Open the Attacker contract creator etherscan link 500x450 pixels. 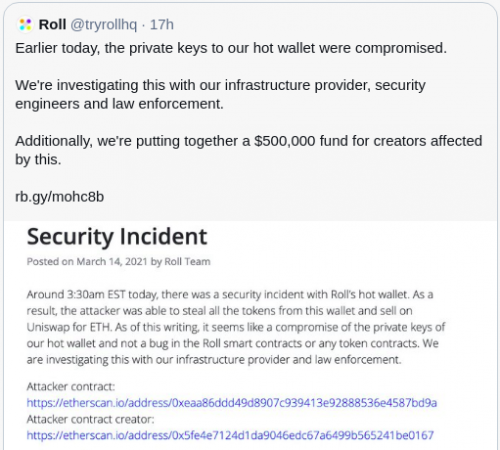(x=230, y=435)
